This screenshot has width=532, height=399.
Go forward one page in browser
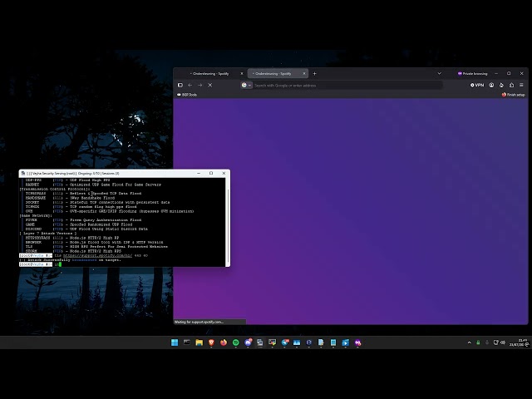click(199, 85)
